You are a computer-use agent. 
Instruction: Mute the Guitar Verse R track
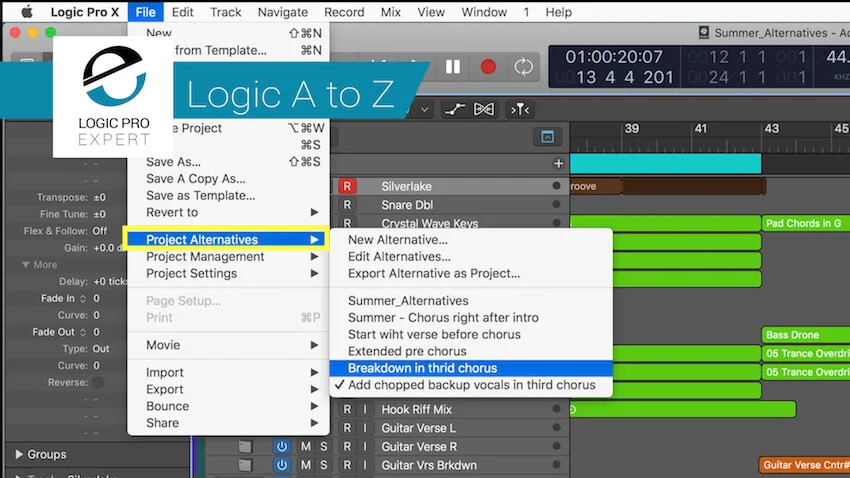(x=306, y=447)
